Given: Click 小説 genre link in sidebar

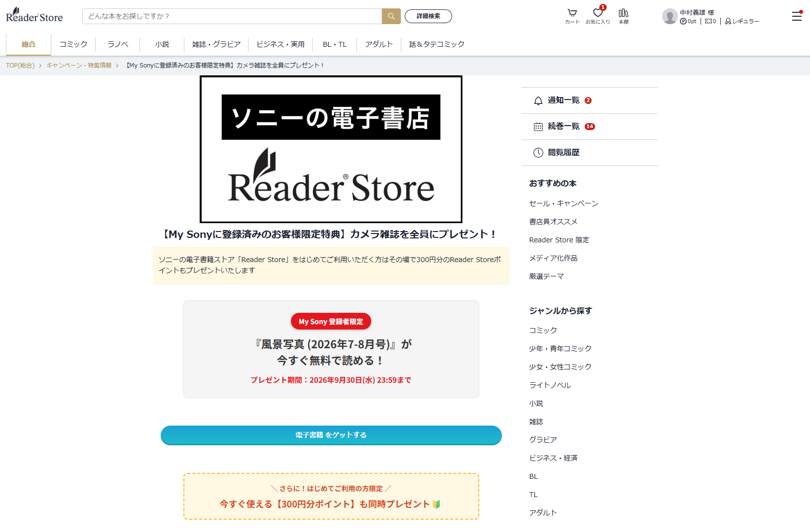Looking at the screenshot, I should click(536, 403).
